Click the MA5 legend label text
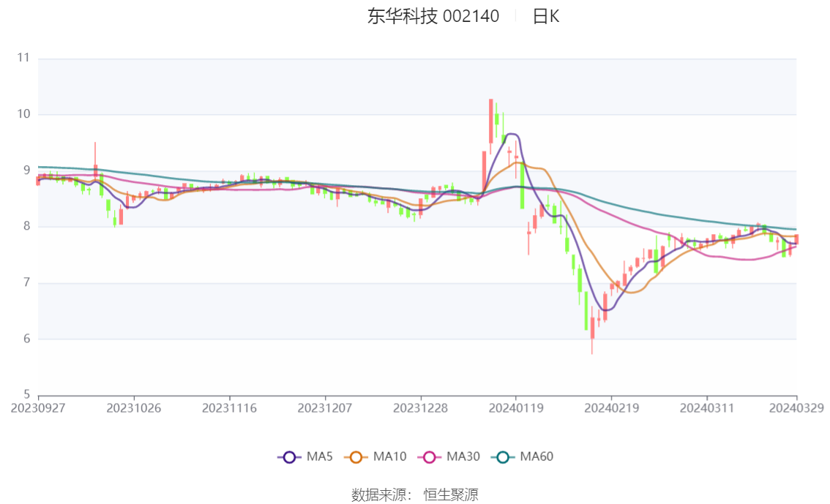Screen dimensions: 830x504 pos(320,456)
